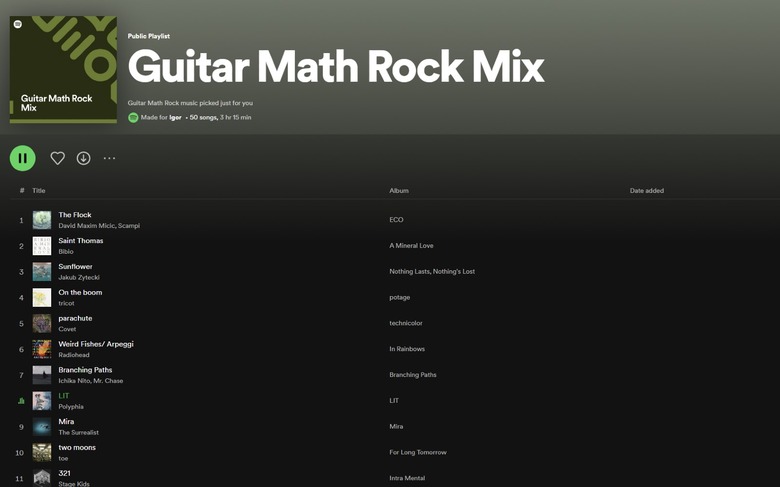Click the Spotify logo next to Made for
Screen dimensions: 780x487
133,117
